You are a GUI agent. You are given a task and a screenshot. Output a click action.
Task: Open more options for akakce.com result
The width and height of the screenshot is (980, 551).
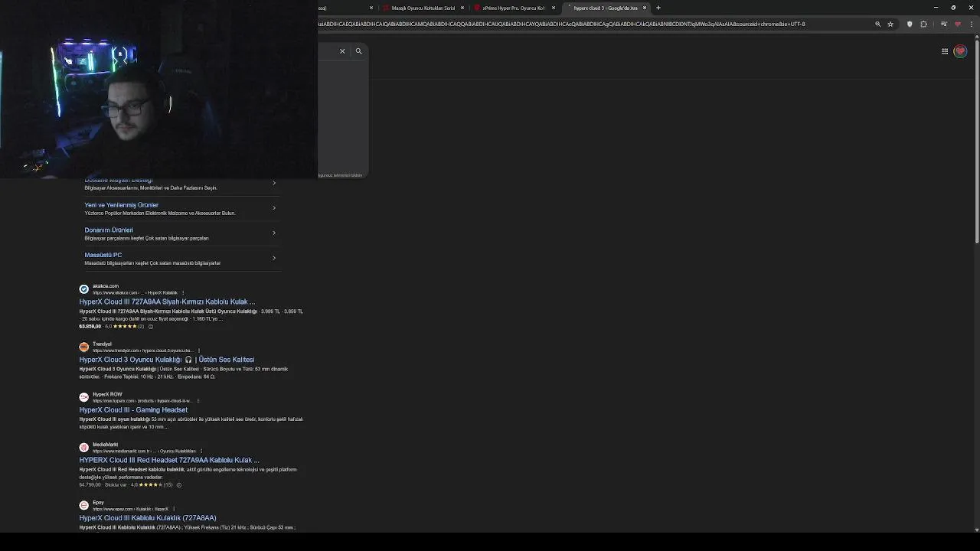point(183,292)
